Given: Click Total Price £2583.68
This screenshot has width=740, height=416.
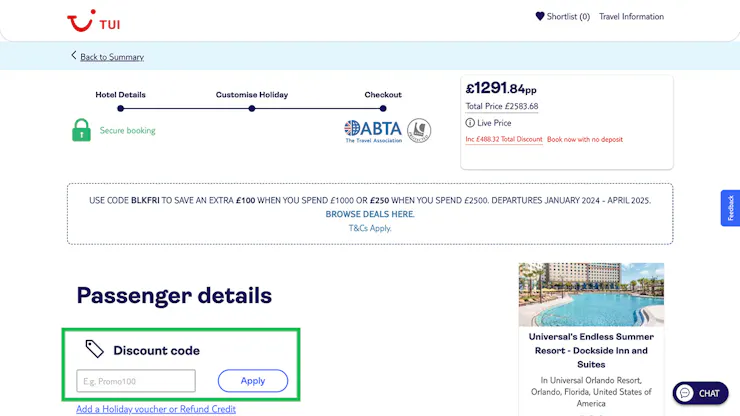Looking at the screenshot, I should [x=502, y=106].
